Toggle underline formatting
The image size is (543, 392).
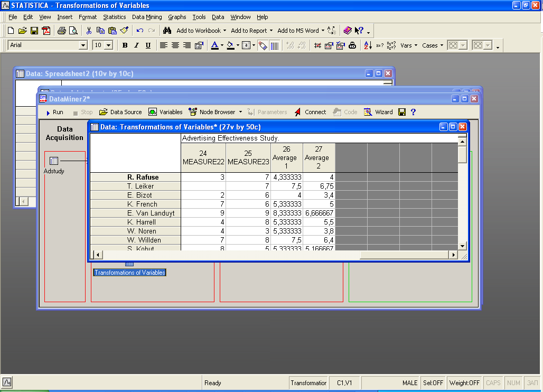[x=148, y=45]
